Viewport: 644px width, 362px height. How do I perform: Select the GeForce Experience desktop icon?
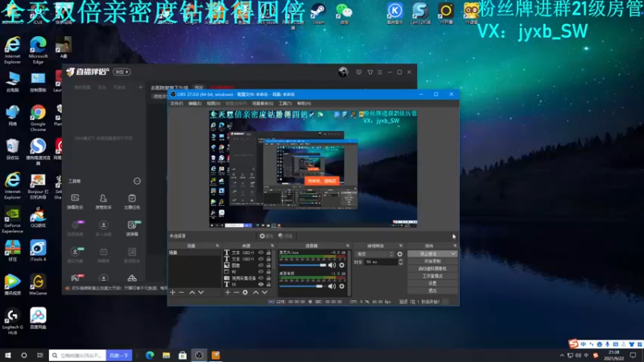[x=12, y=220]
